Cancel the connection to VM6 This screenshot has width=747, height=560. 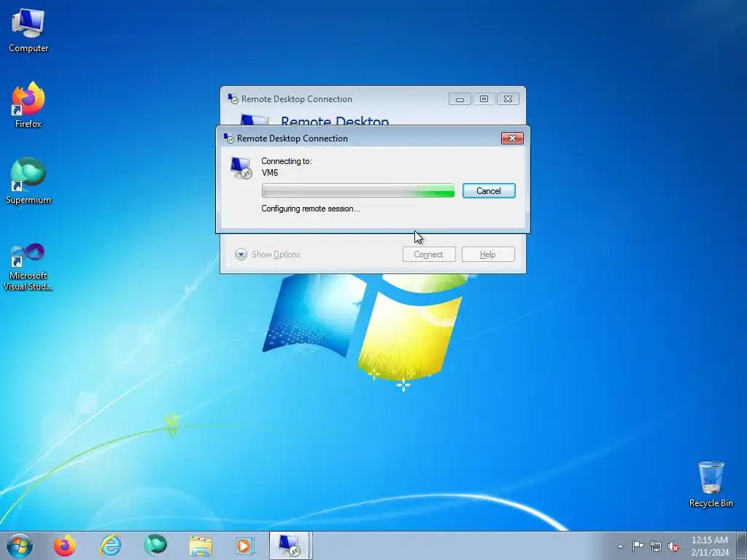[489, 191]
